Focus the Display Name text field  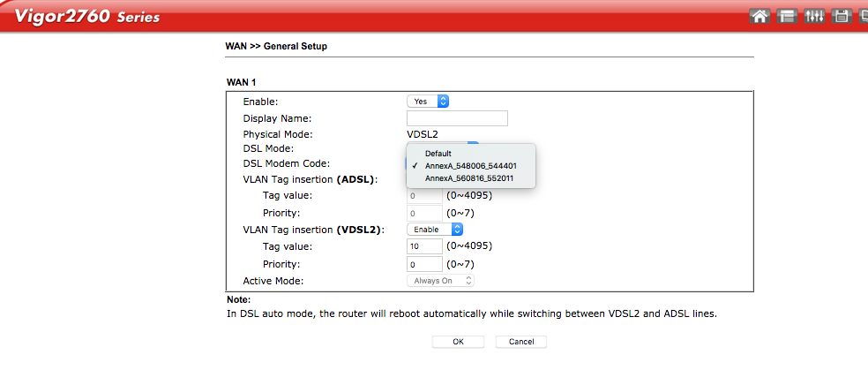pyautogui.click(x=457, y=118)
